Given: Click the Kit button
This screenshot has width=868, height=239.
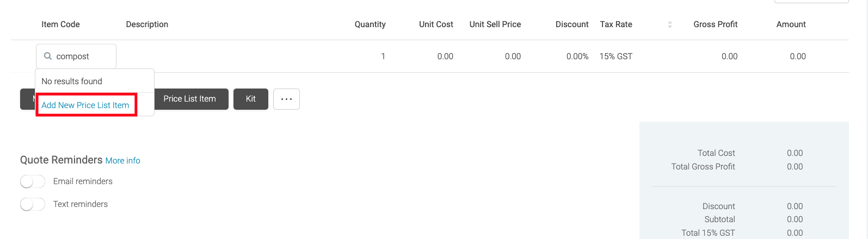Looking at the screenshot, I should click(251, 99).
